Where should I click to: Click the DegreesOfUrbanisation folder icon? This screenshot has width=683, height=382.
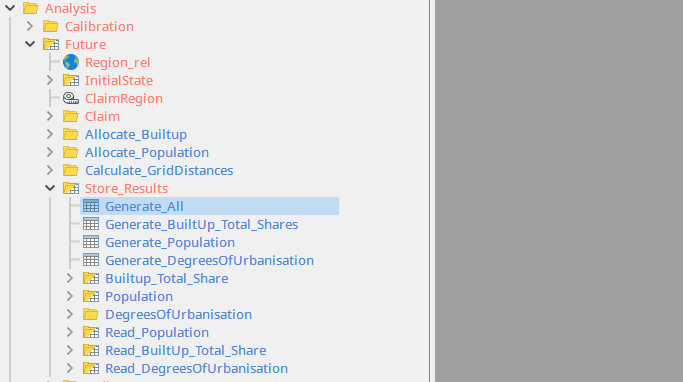click(x=91, y=314)
